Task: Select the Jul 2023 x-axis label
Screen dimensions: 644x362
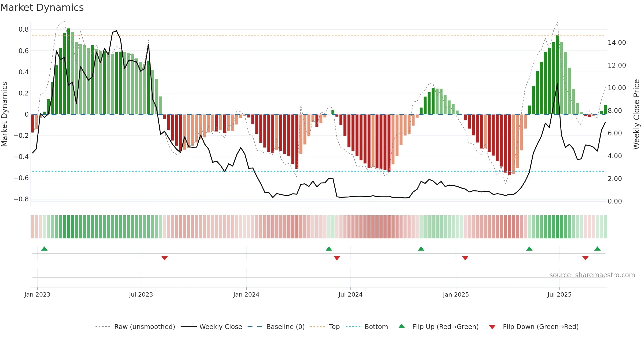Action: (x=141, y=294)
